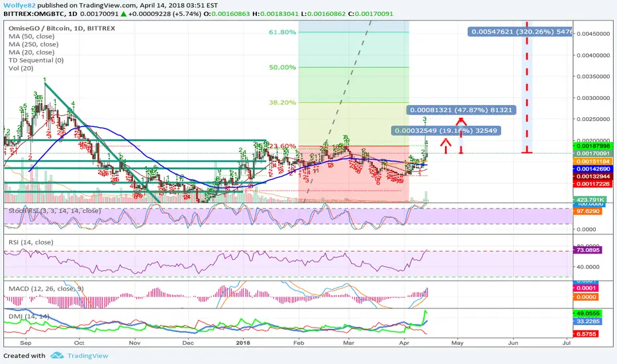Click the 0.00170091 current price tag on axis
617x364 pixels.
(593, 154)
